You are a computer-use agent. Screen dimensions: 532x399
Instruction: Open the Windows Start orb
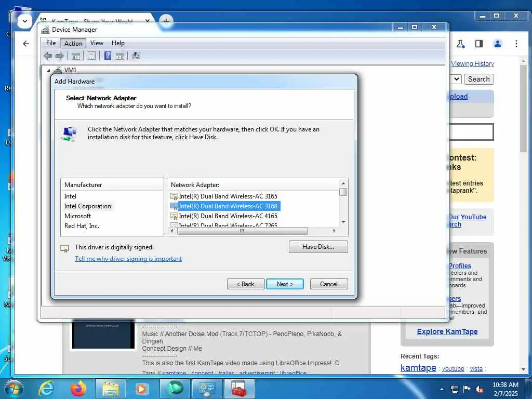[14, 389]
